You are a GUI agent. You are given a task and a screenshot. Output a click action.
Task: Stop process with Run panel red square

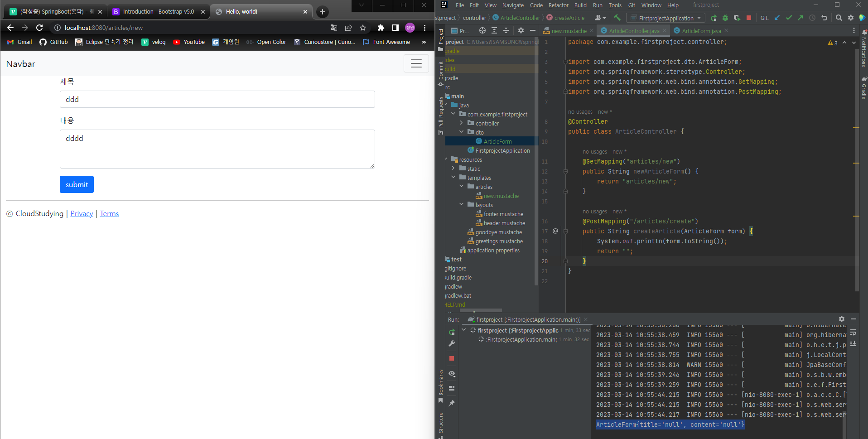point(452,358)
